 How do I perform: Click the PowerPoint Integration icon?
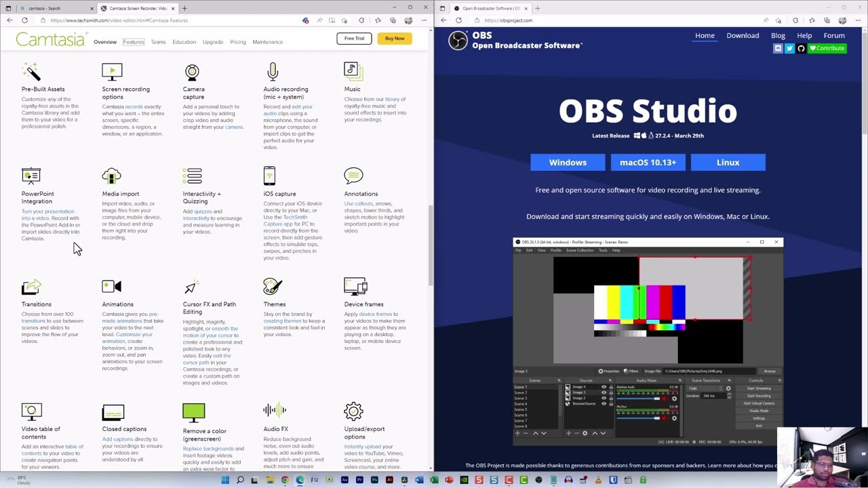point(31,176)
